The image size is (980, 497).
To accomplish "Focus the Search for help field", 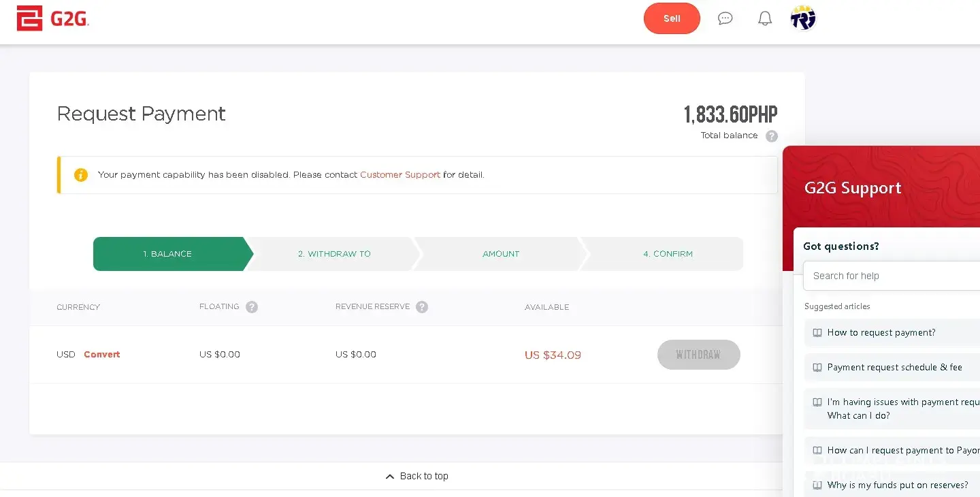I will coord(892,276).
